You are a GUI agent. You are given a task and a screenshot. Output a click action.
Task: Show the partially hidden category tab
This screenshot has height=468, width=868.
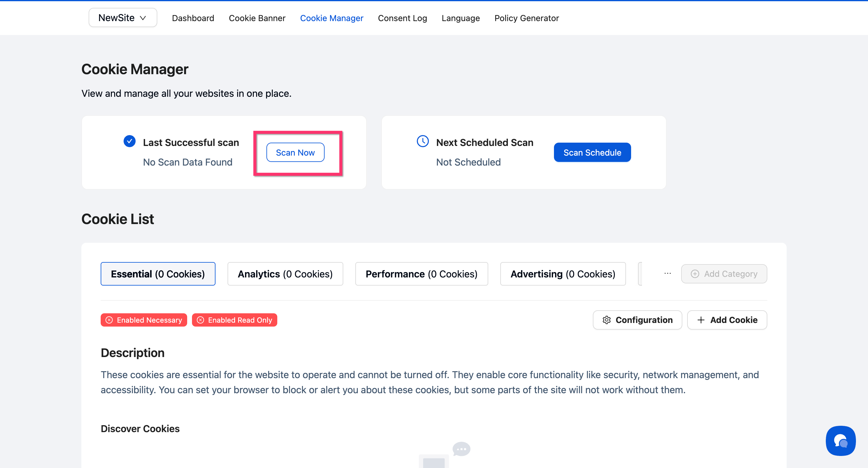point(640,274)
